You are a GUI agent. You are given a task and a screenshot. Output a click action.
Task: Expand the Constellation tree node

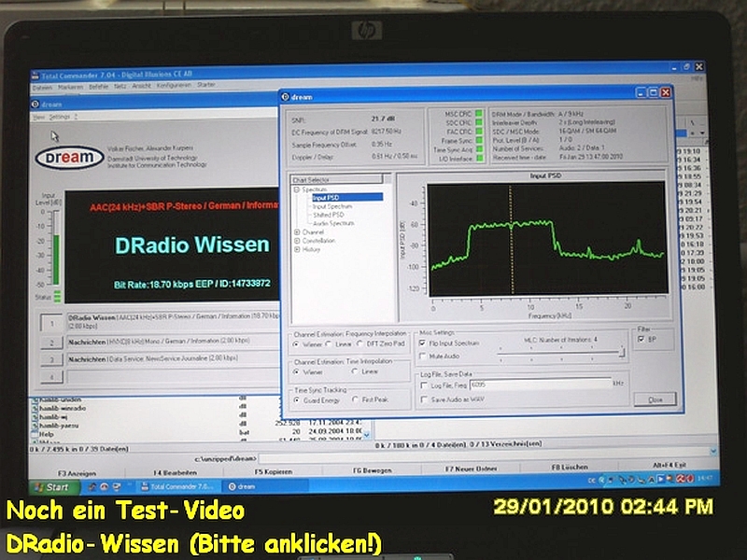tap(297, 241)
